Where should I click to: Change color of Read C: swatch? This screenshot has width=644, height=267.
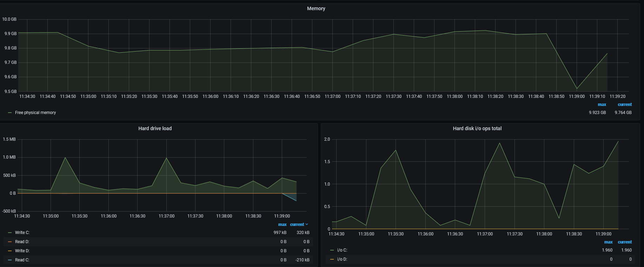(10, 260)
